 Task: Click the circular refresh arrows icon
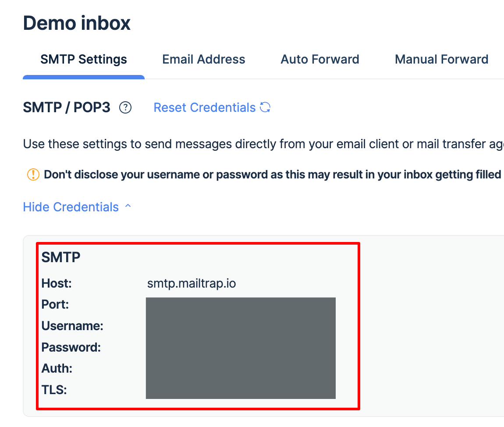click(x=265, y=107)
